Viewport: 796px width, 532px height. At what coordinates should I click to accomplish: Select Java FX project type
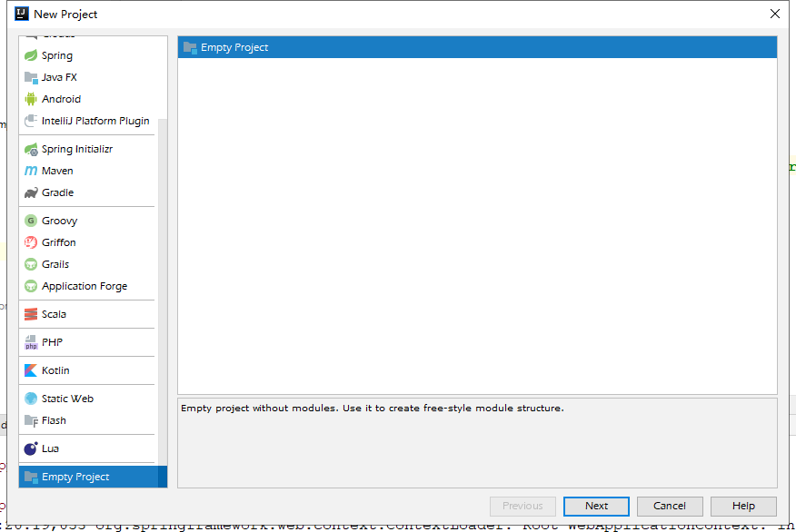[x=59, y=77]
